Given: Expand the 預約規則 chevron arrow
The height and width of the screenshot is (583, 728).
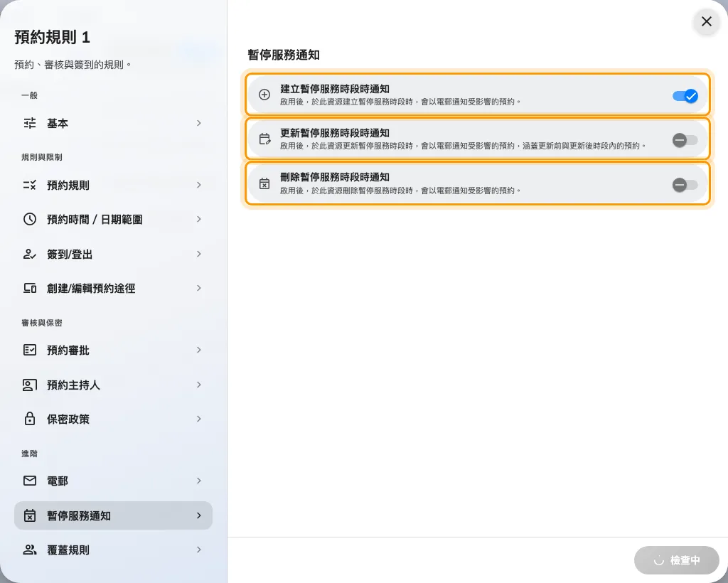Looking at the screenshot, I should [199, 185].
